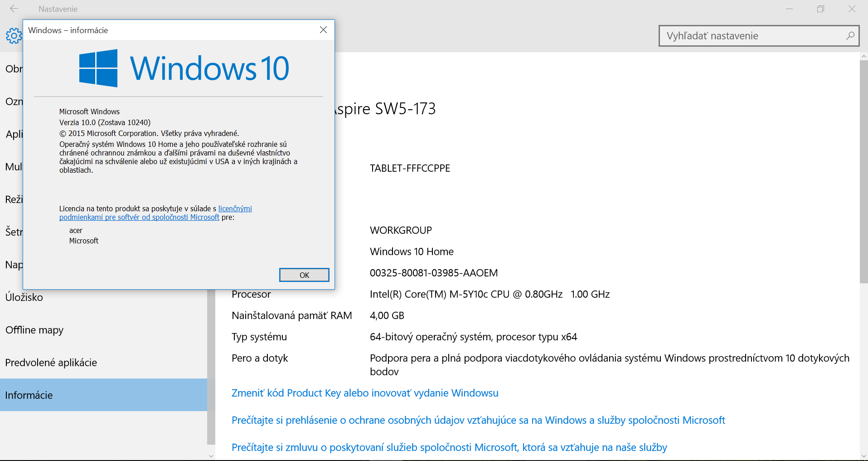Click the main scrollbar up arrow
This screenshot has width=868, height=461.
(864, 56)
